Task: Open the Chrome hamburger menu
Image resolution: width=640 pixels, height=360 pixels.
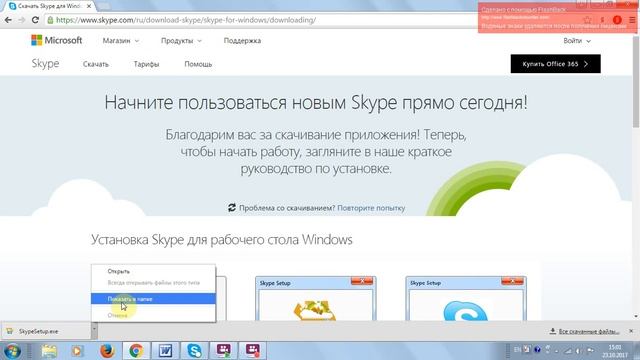Action: click(x=632, y=20)
